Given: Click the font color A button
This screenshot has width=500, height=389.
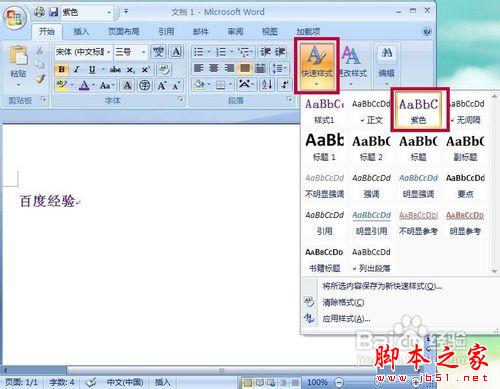Looking at the screenshot, I should pyautogui.click(x=84, y=85).
